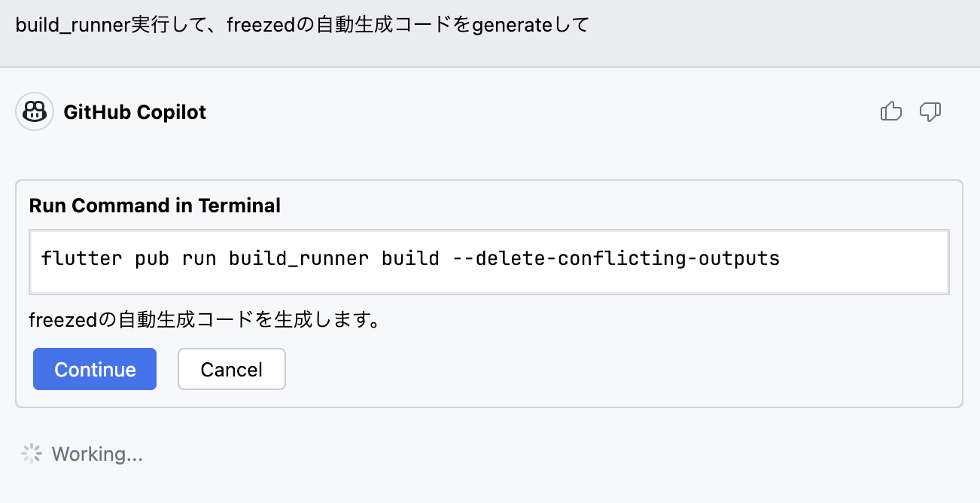Viewport: 980px width, 503px height.
Task: Click the loading indicator beside Working text
Action: [31, 453]
